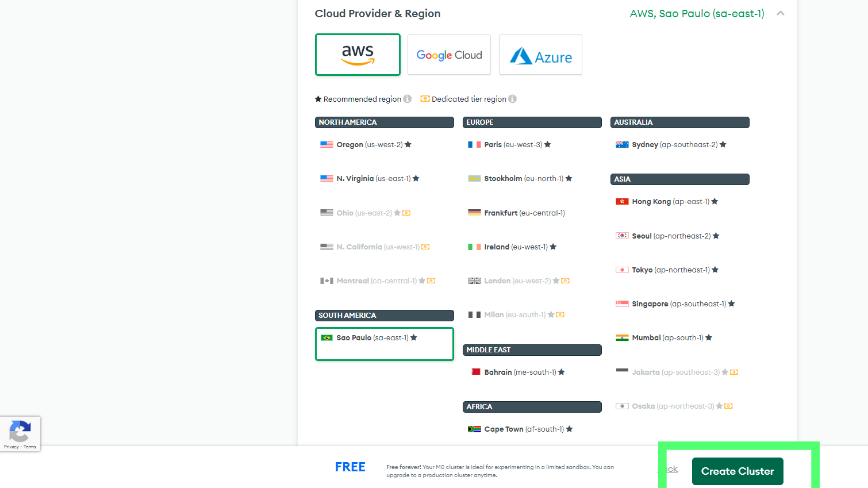Click the star icon next to Oregon
The height and width of the screenshot is (488, 868).
click(408, 144)
